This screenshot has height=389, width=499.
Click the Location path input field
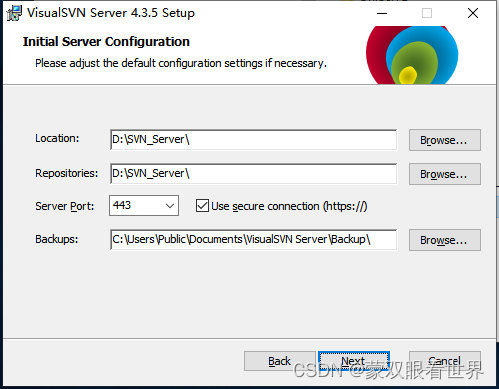[253, 140]
